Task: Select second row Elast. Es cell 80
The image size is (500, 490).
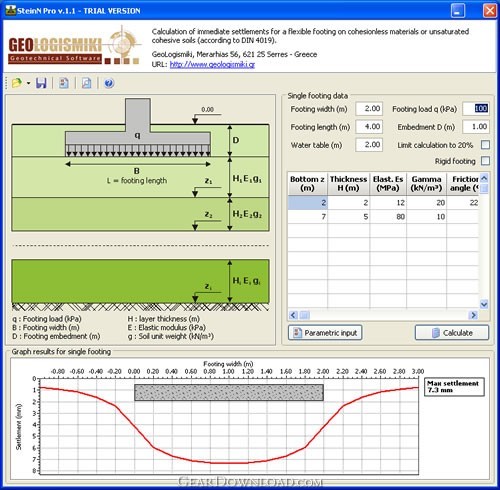Action: [x=388, y=217]
